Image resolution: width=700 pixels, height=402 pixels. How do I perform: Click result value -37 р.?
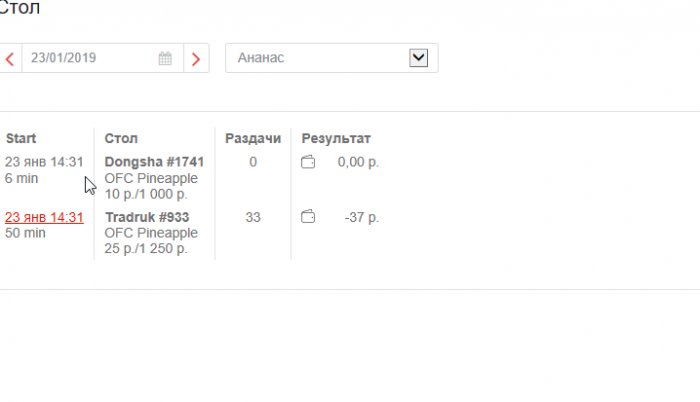tap(362, 218)
